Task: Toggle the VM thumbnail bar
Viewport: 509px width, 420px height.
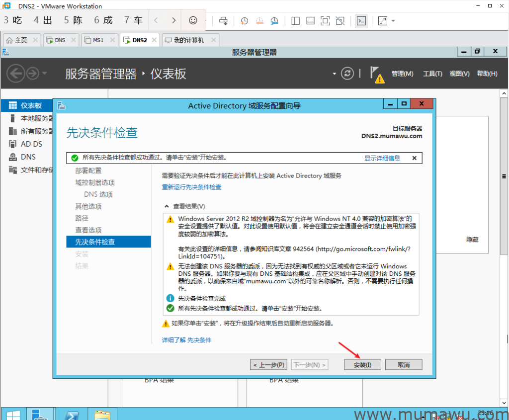Action: click(x=310, y=20)
